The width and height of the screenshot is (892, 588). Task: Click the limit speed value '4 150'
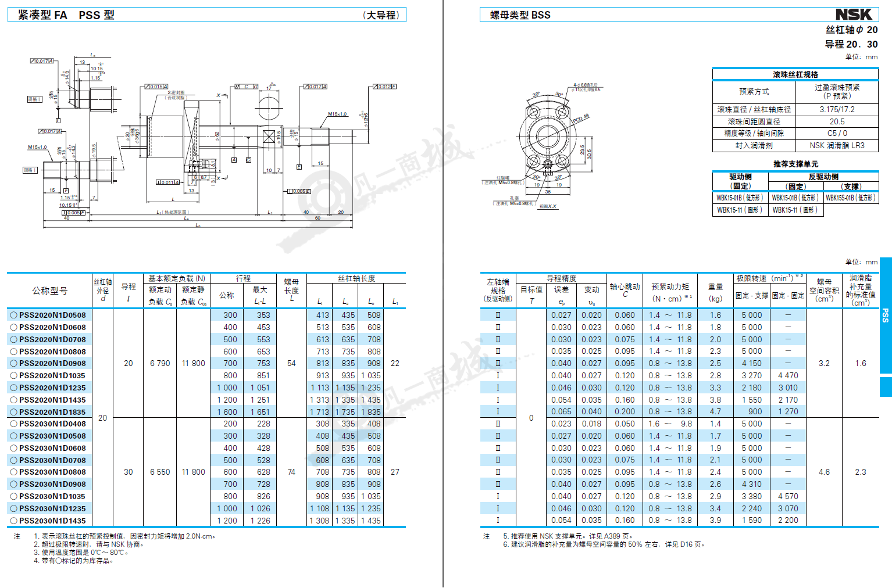click(751, 363)
